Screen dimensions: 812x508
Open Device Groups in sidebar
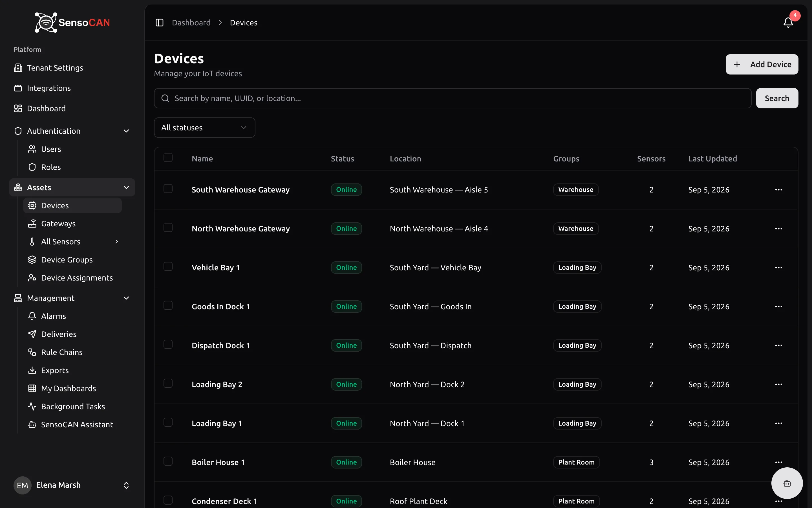pos(72,260)
